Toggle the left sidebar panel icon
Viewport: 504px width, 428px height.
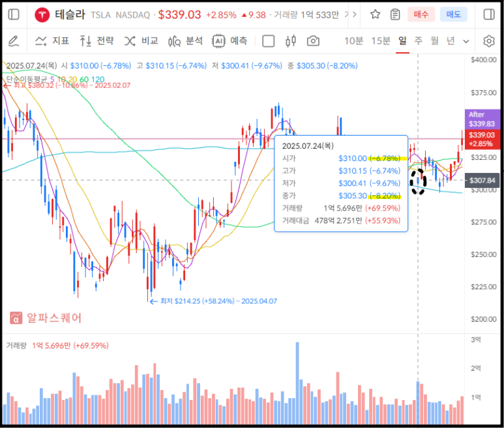pyautogui.click(x=14, y=14)
